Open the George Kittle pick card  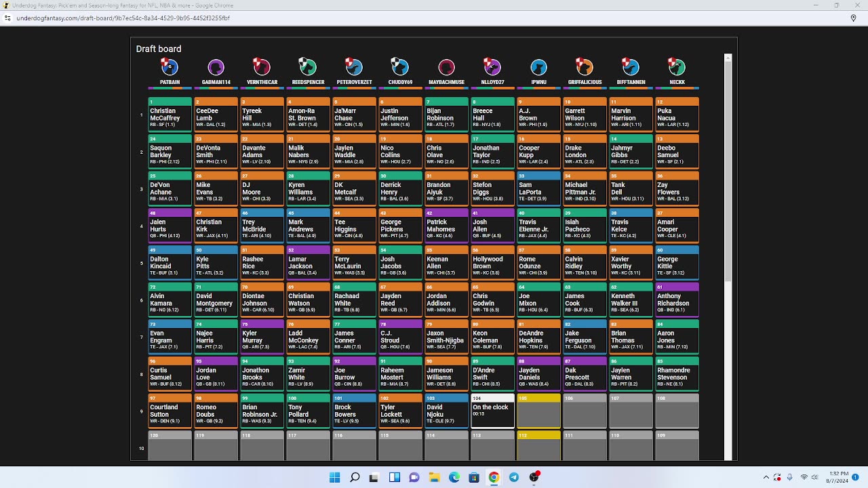(x=677, y=263)
